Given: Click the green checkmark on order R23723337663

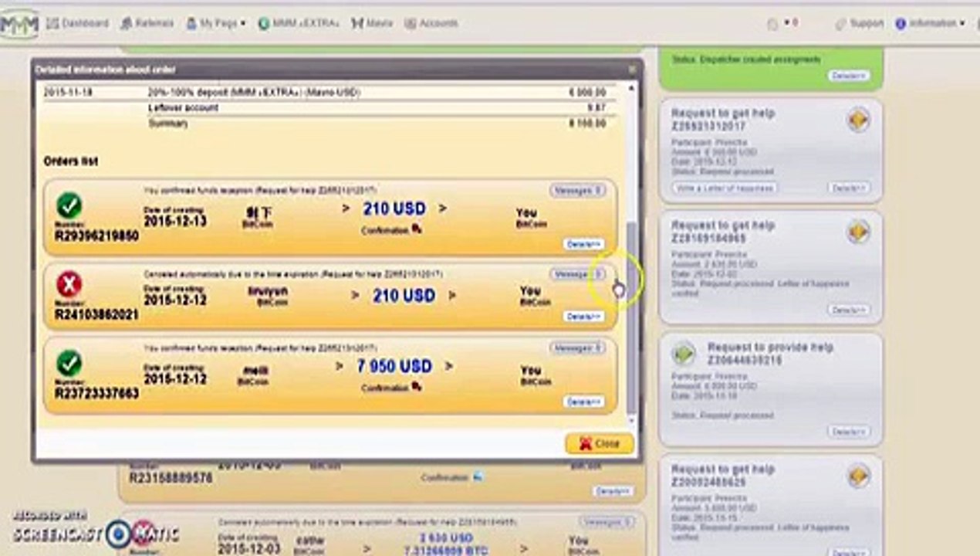Looking at the screenshot, I should point(69,362).
